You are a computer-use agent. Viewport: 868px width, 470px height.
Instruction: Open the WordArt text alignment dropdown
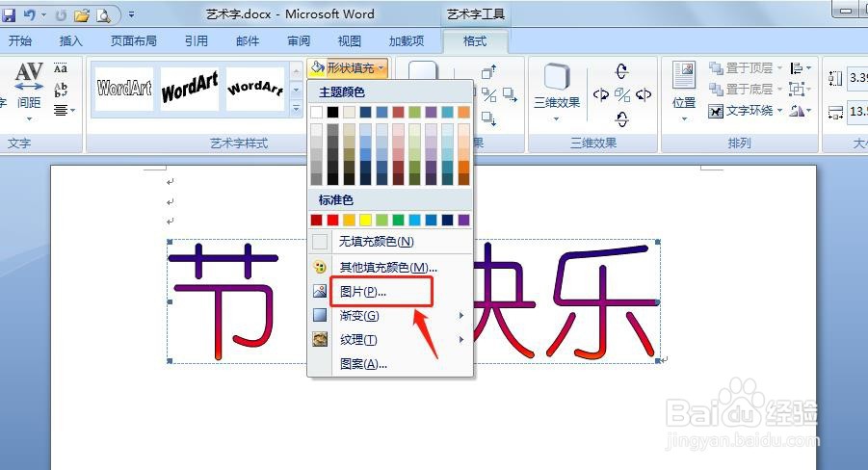[x=64, y=110]
